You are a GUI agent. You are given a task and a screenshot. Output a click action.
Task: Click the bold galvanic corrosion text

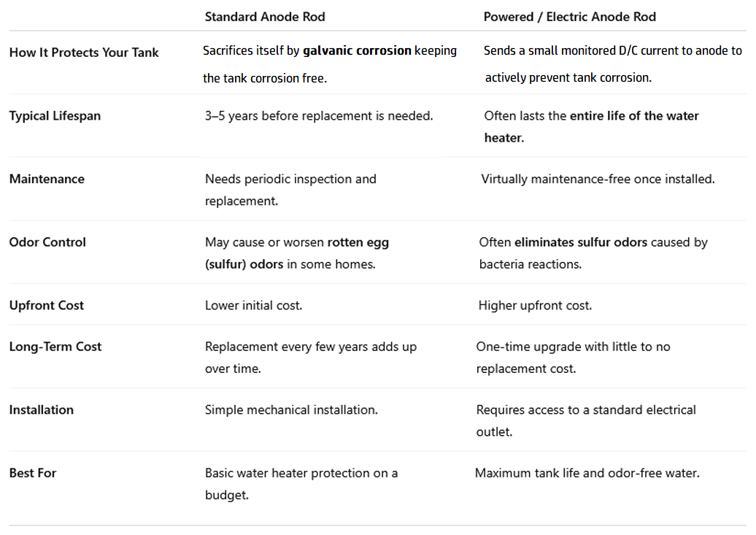click(x=357, y=50)
